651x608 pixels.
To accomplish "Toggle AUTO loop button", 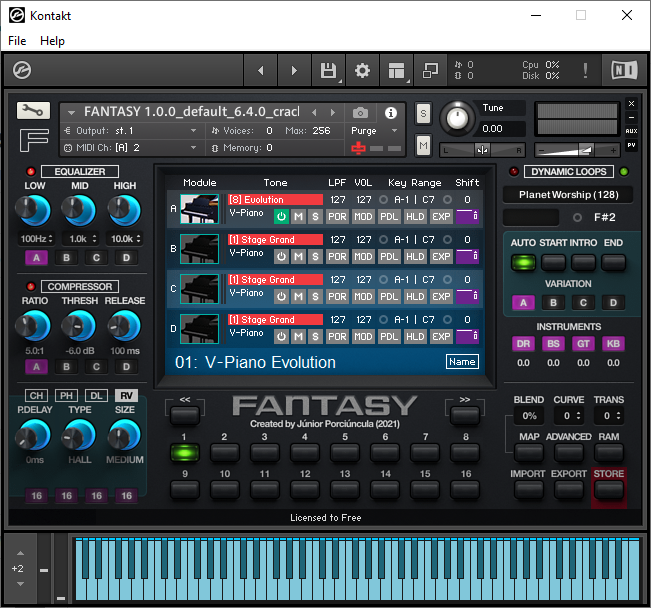I will tap(524, 262).
